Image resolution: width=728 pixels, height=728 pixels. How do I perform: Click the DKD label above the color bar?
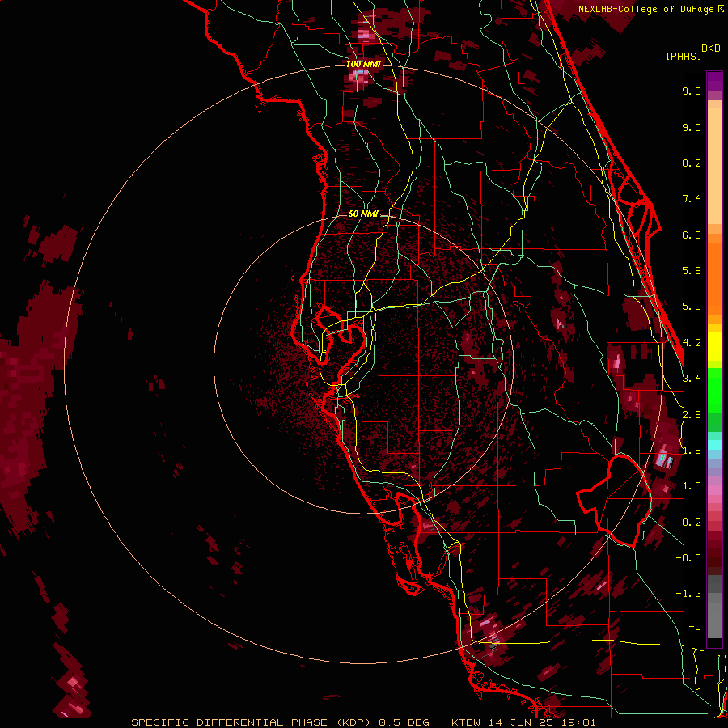click(x=711, y=49)
